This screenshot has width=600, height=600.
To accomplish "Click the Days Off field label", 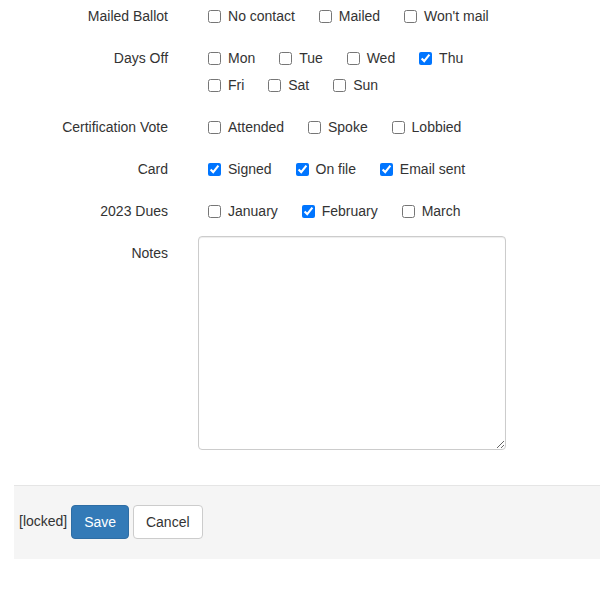I will (141, 59).
